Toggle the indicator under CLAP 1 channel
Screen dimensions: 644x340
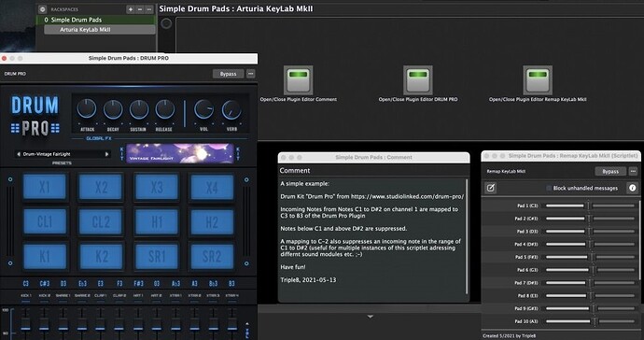coord(101,302)
